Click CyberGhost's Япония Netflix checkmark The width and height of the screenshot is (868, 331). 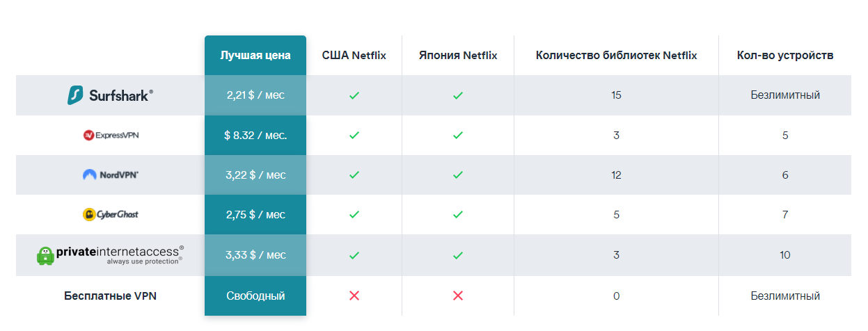tap(457, 215)
